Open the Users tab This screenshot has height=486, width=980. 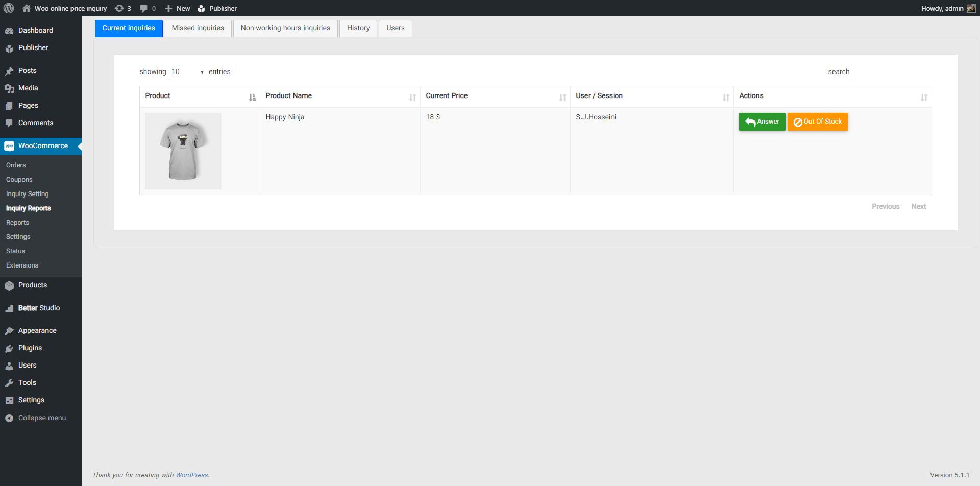396,28
